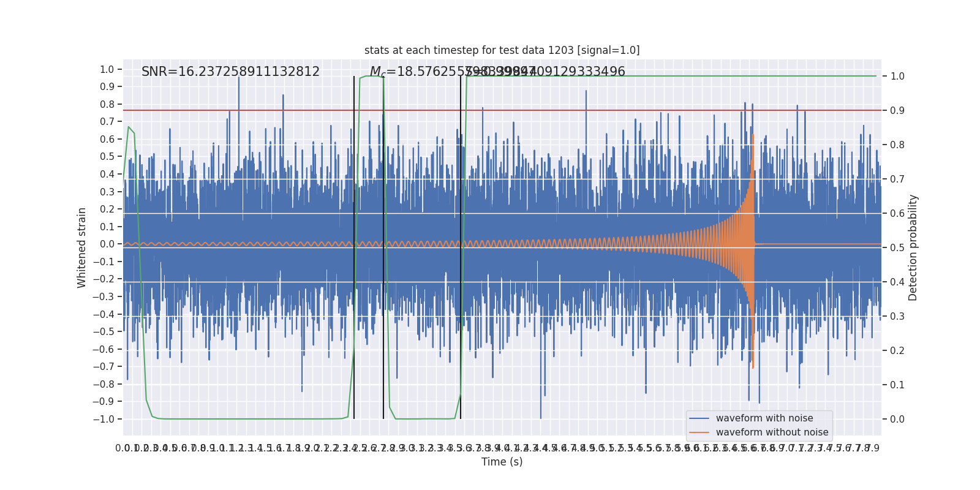Viewport: 980px width, 490px height.
Task: Click the 0.3 tick on Detection probability axis
Action: click(897, 316)
